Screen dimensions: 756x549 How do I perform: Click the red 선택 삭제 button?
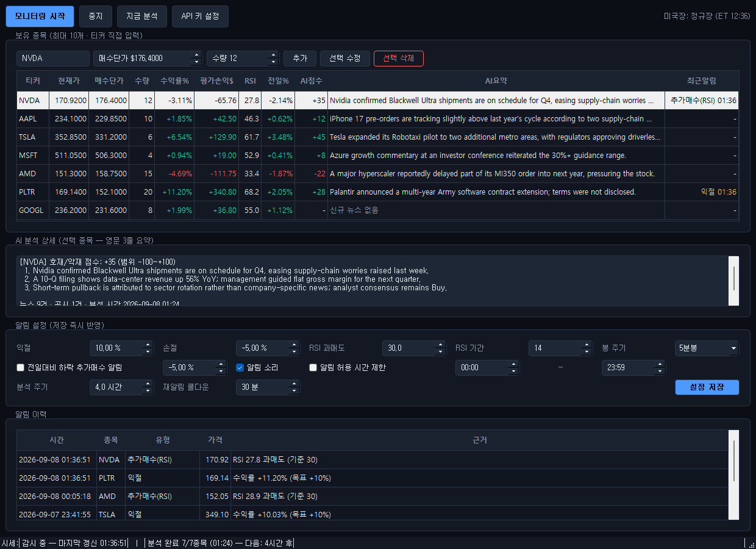coord(399,59)
